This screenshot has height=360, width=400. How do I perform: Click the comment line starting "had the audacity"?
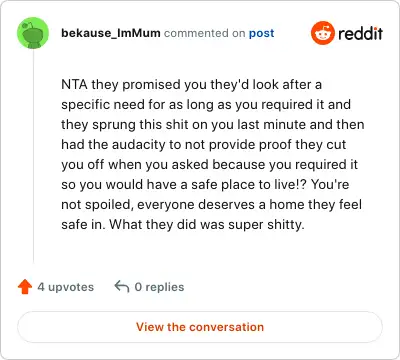204,144
